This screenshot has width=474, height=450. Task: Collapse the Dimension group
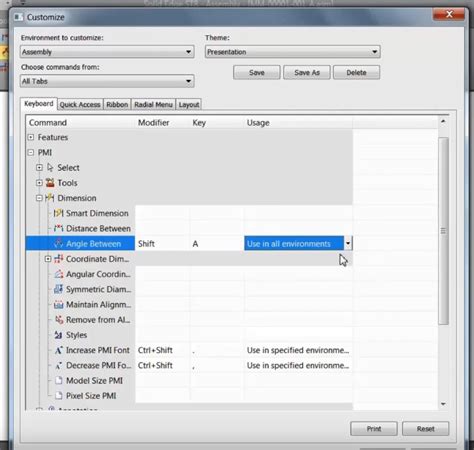tap(39, 198)
